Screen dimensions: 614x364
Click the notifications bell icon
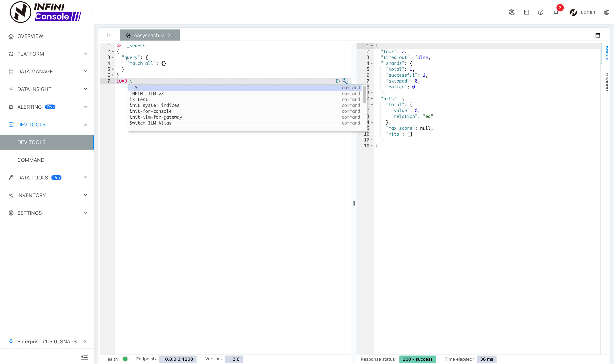point(556,12)
